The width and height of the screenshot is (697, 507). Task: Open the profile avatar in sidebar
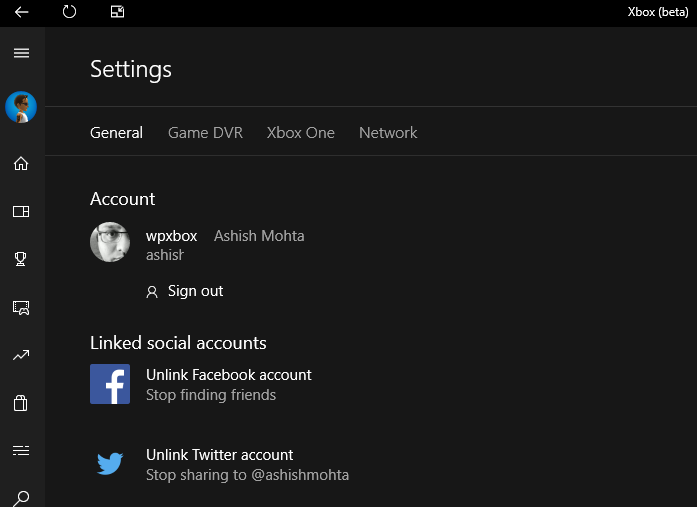21,107
